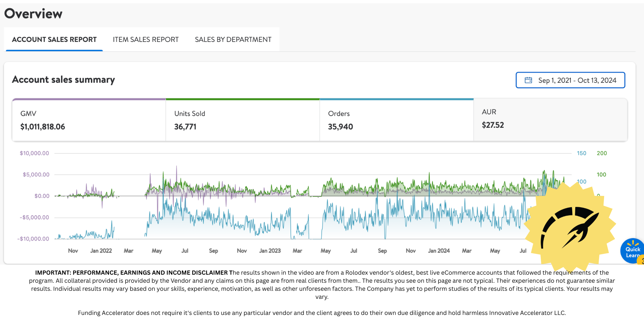Click the green 200 right-axis label
The height and width of the screenshot is (329, 644).
coord(602,153)
